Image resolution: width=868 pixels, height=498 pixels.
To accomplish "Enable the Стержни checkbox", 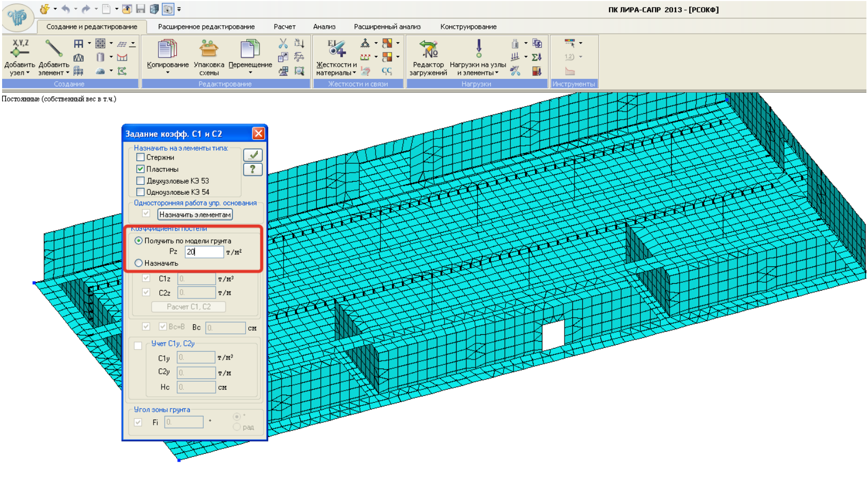I will tap(140, 157).
